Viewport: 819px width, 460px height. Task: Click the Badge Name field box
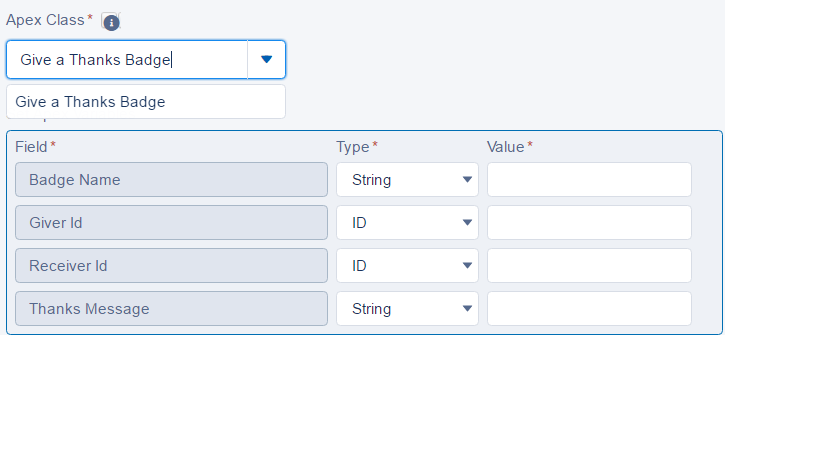click(x=171, y=180)
